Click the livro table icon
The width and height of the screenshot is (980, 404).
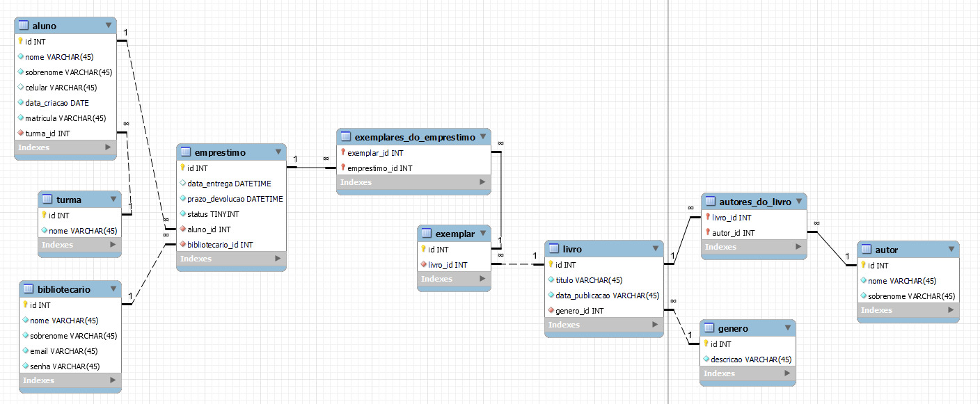coord(553,249)
